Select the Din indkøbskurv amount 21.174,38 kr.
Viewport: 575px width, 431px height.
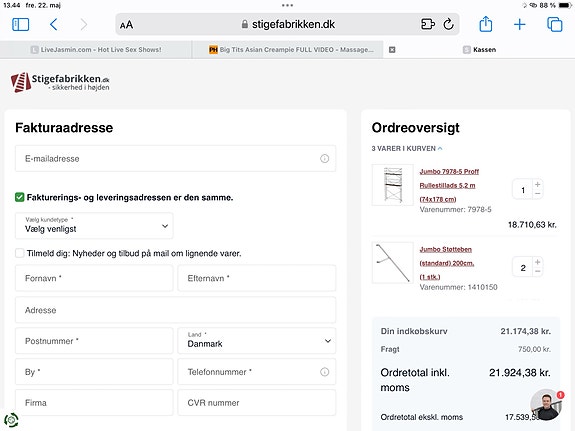(525, 331)
